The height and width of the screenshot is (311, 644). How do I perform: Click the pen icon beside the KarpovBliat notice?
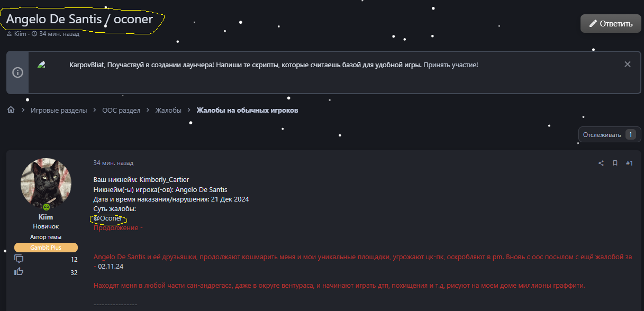[41, 65]
